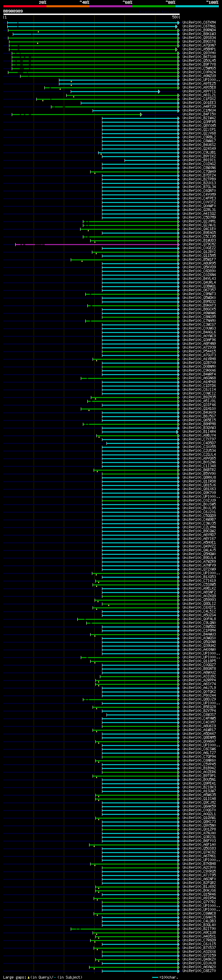This screenshot has height=980, width=222.
Task: Select the UniRef100_Q12BY2 label
Action: pos(199,252)
